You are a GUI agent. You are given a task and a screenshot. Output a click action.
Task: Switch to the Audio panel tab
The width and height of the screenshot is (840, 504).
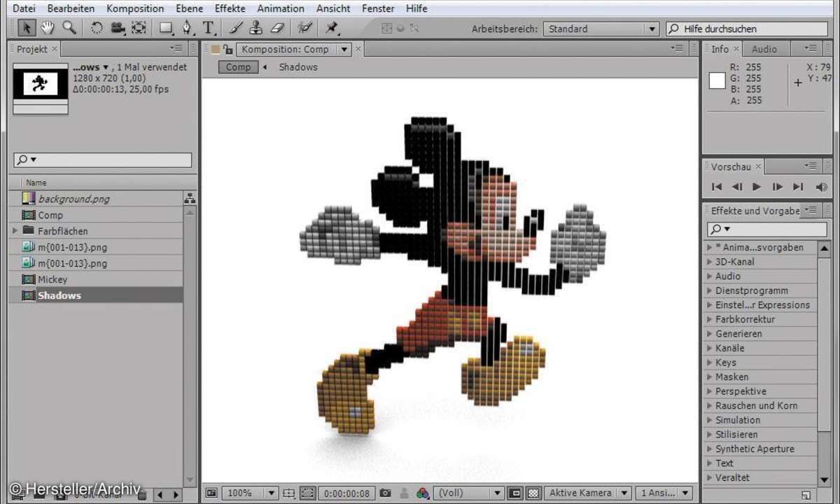click(x=764, y=49)
